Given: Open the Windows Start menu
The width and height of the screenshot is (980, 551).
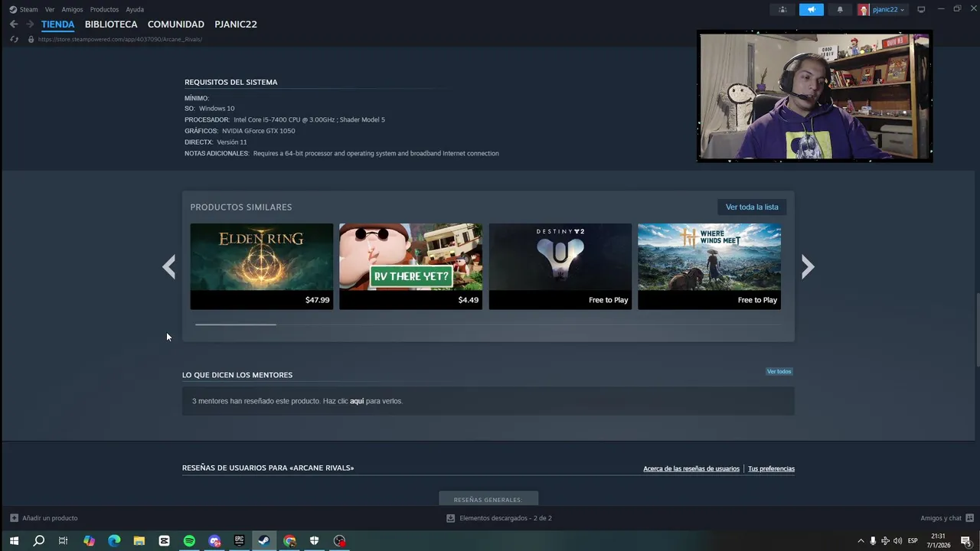Looking at the screenshot, I should click(14, 541).
